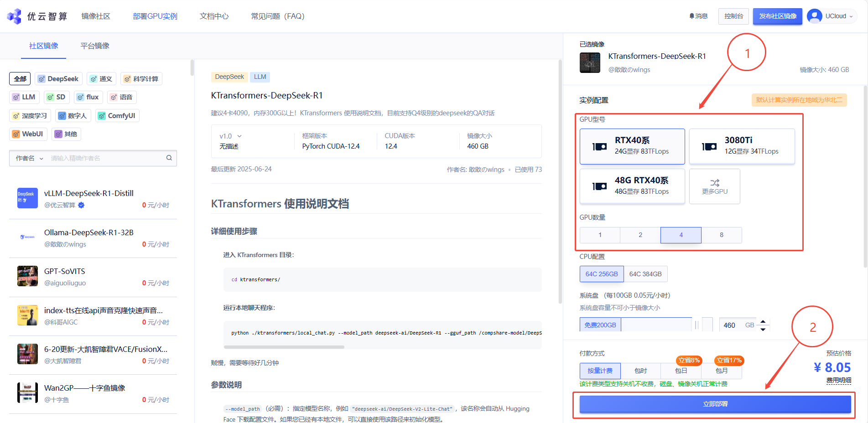868x423 pixels.
Task: Filter by the SD tag
Action: [x=57, y=97]
